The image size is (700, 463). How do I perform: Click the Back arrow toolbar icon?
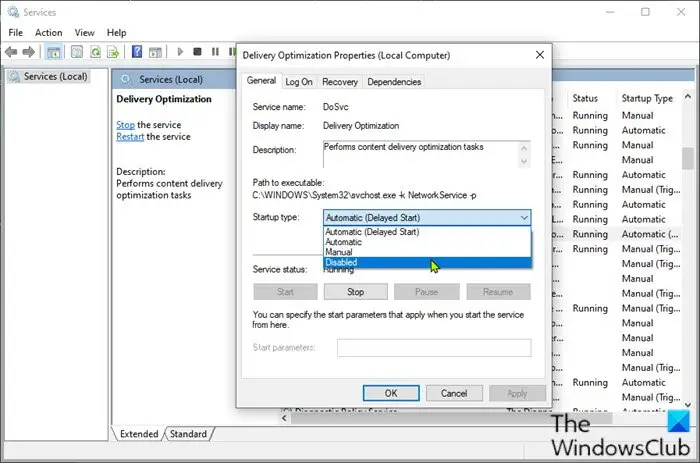pyautogui.click(x=11, y=52)
